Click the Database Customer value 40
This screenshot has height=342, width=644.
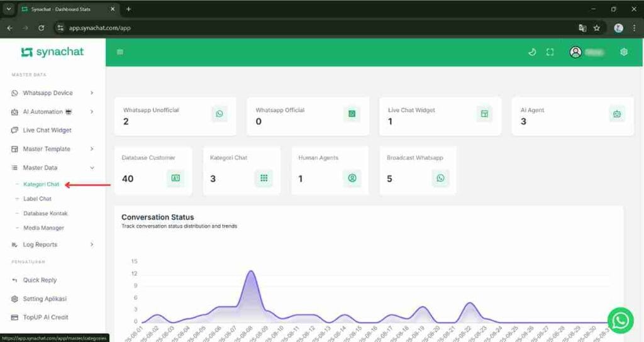(128, 179)
